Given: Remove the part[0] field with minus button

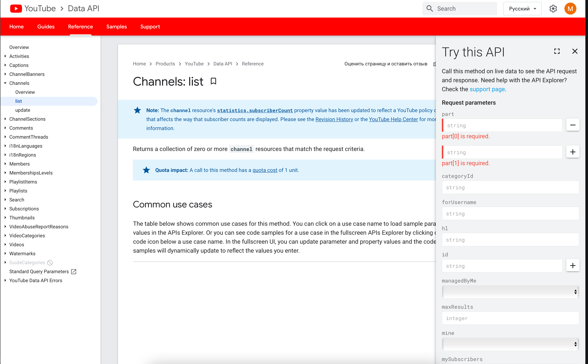Looking at the screenshot, I should 573,125.
